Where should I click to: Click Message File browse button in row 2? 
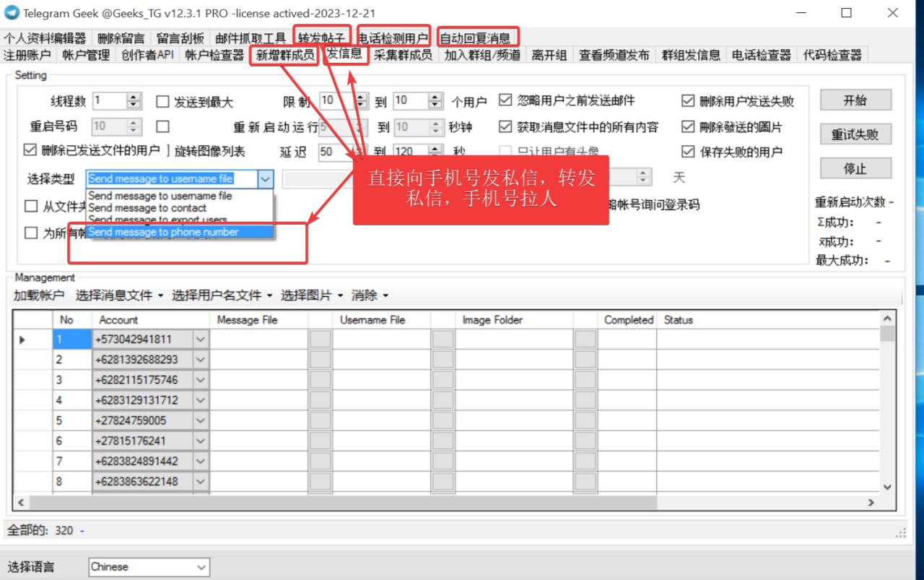321,359
